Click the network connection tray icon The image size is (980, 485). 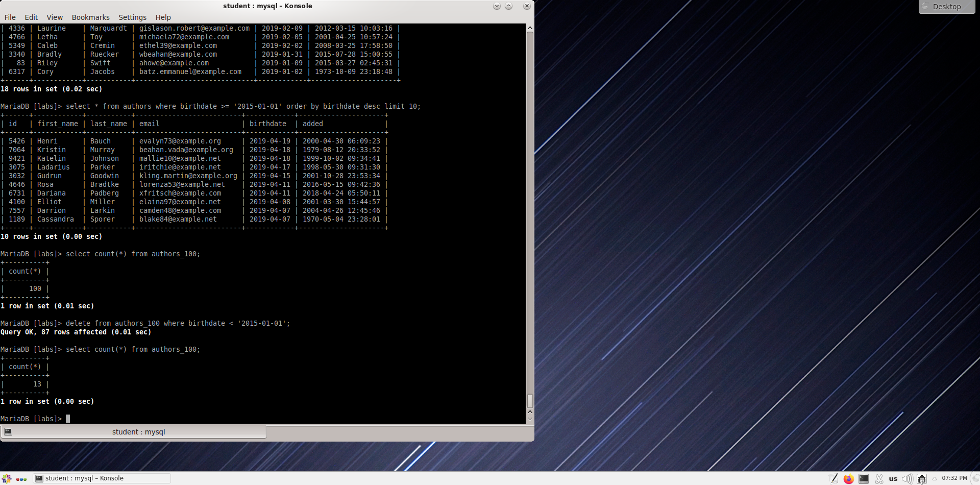922,478
